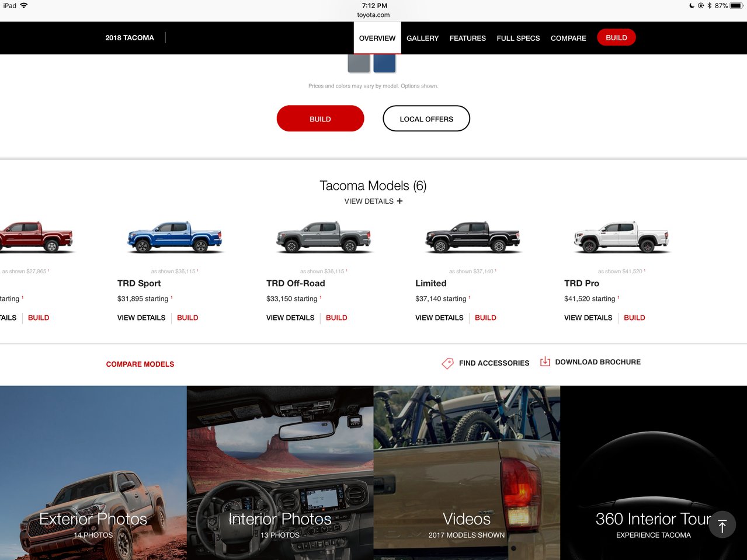The image size is (747, 560).
Task: Click the $33,150 starting price
Action: coord(292,299)
